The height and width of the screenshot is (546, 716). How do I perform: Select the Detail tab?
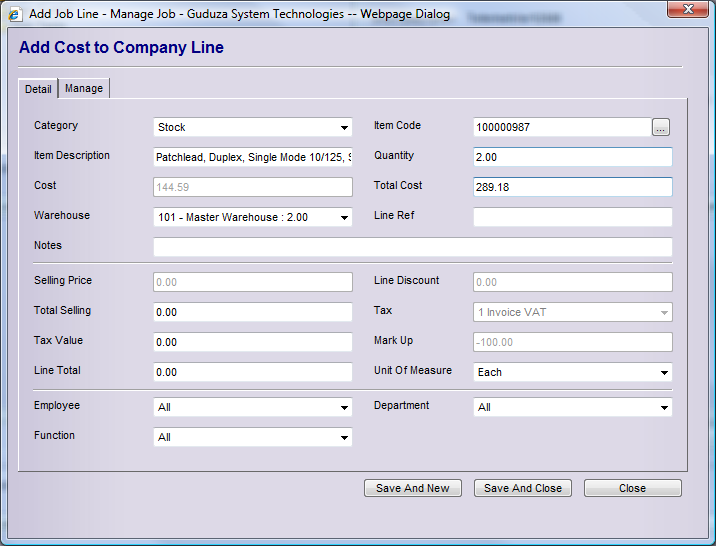point(38,89)
